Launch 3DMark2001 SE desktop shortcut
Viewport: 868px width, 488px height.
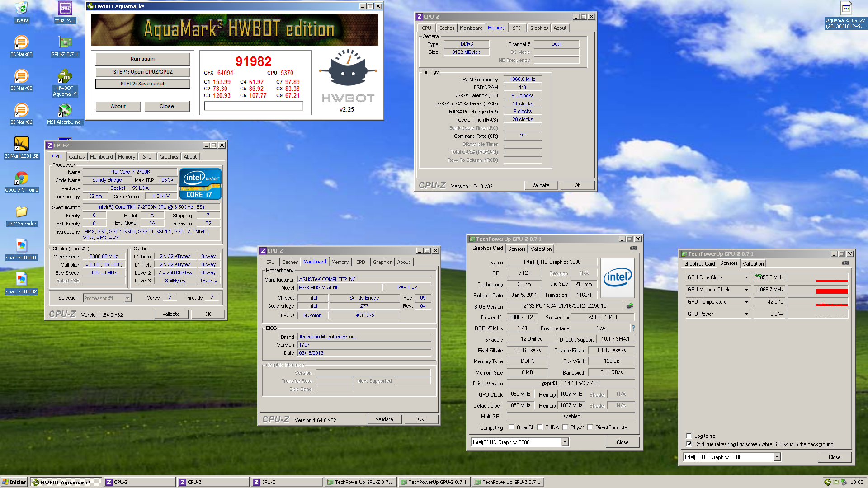[x=21, y=147]
